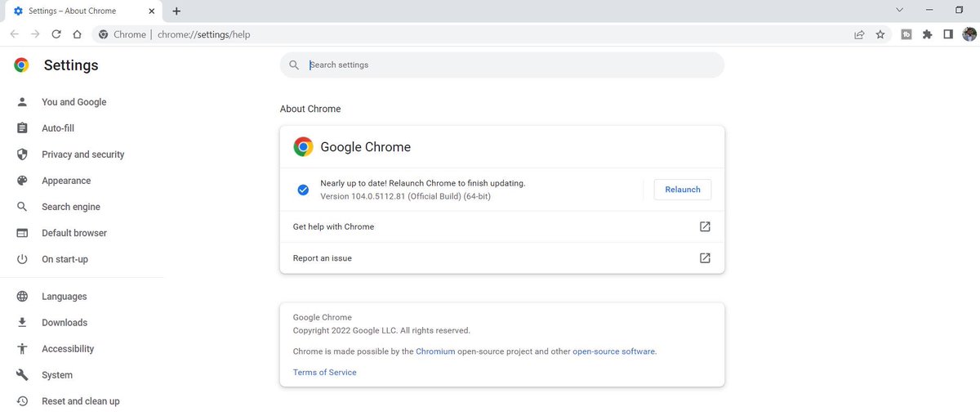Click the address bar URL
980x416 pixels.
pyautogui.click(x=203, y=34)
